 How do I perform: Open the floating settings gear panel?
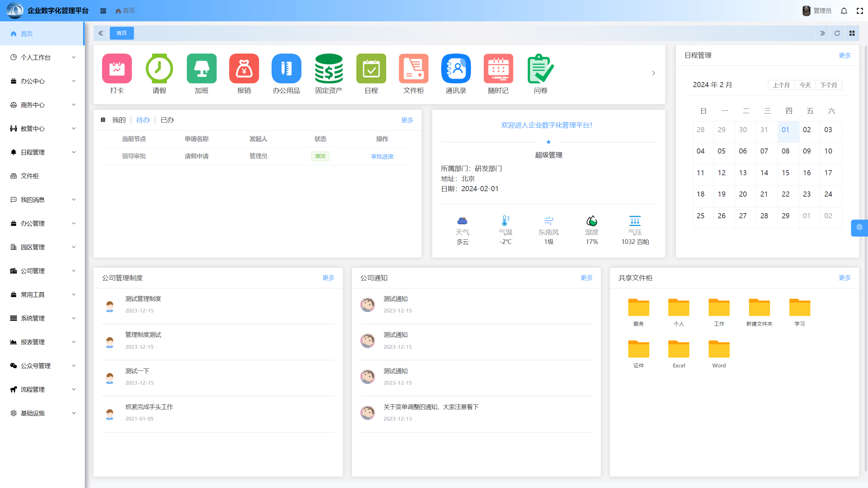pyautogui.click(x=859, y=227)
